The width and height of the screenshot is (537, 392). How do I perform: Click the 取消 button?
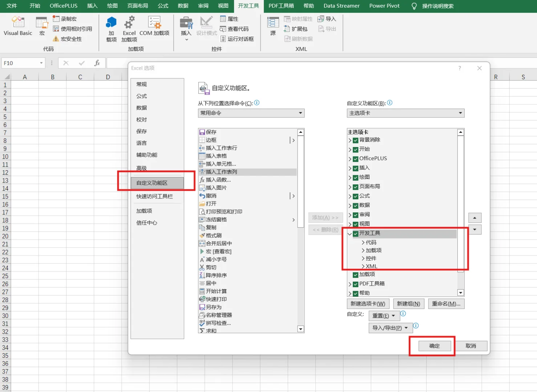click(x=471, y=346)
